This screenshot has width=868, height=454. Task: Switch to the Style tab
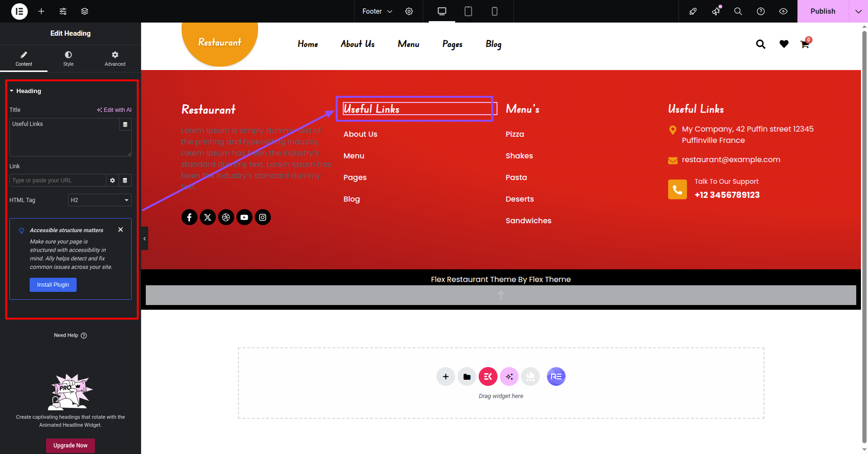[68, 59]
